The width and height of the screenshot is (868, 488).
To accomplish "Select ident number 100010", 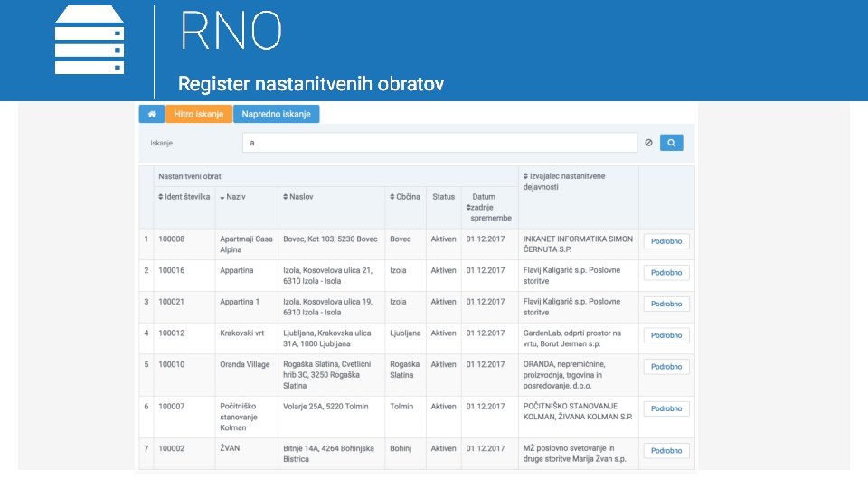I will click(172, 364).
